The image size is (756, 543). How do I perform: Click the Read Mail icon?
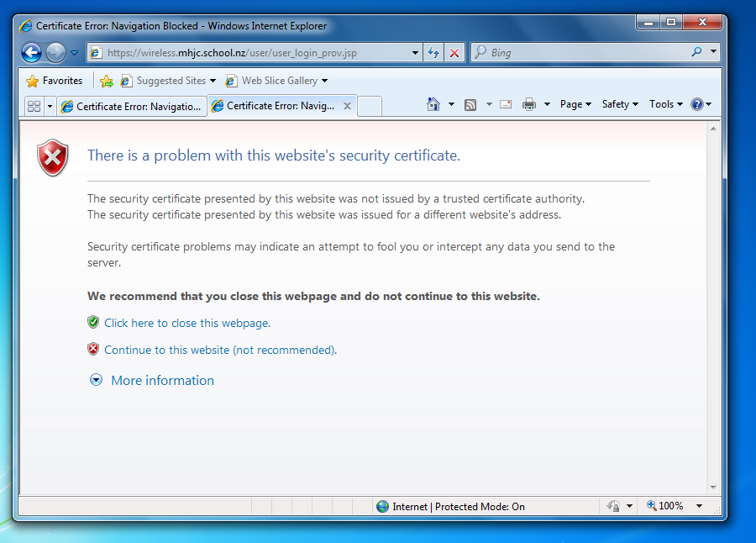505,103
